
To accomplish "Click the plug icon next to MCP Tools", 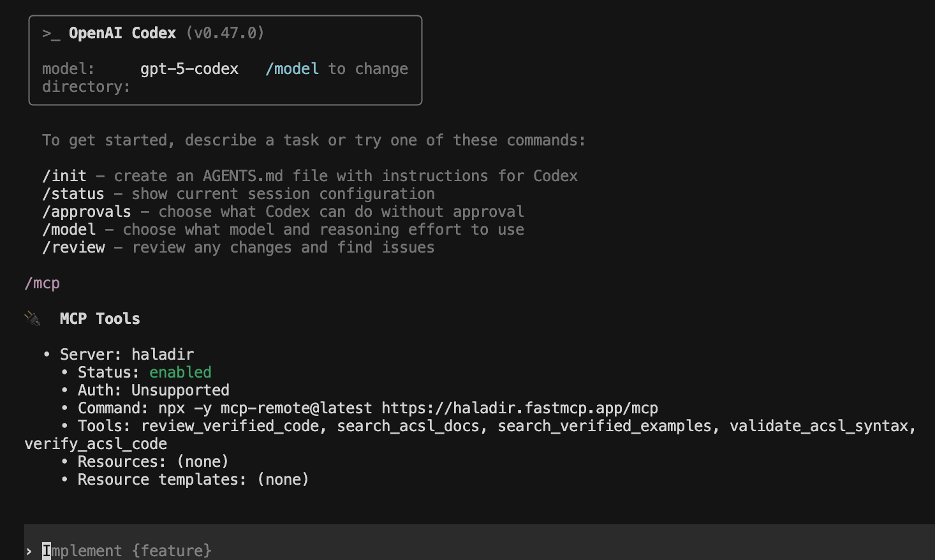I will (32, 318).
